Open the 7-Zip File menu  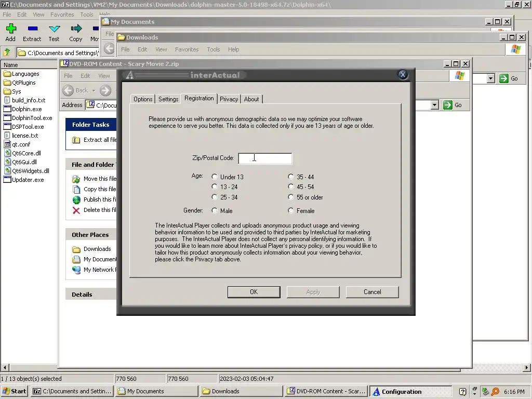(x=7, y=15)
